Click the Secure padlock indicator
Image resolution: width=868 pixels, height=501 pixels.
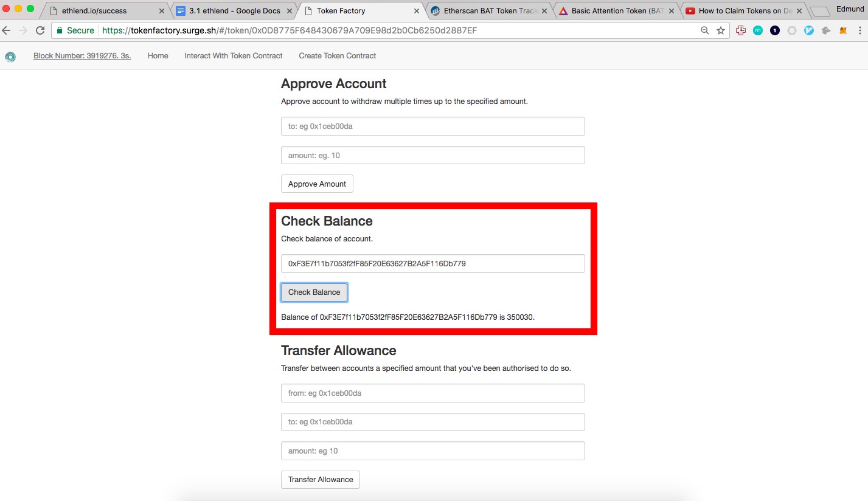click(75, 30)
